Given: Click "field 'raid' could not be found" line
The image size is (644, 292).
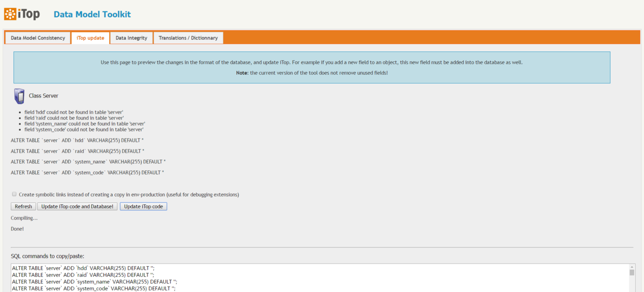Looking at the screenshot, I should (x=74, y=118).
